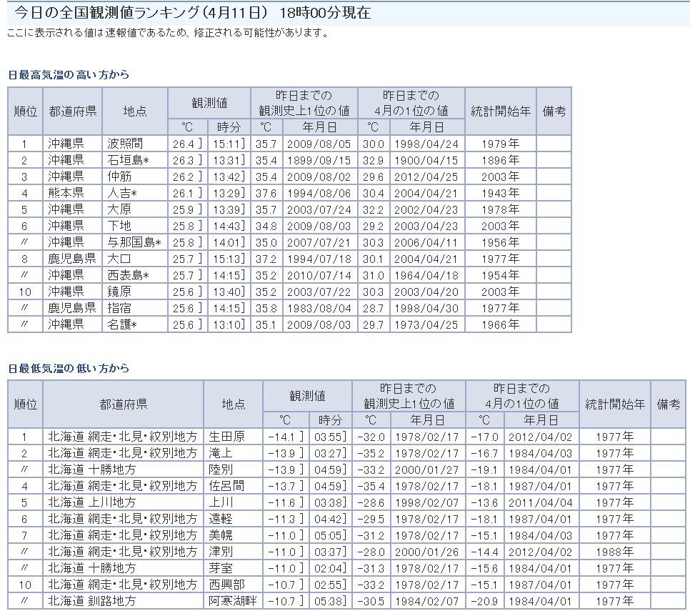Click the 日最高気温の高い方から section heading
The height and width of the screenshot is (616, 690).
[69, 75]
